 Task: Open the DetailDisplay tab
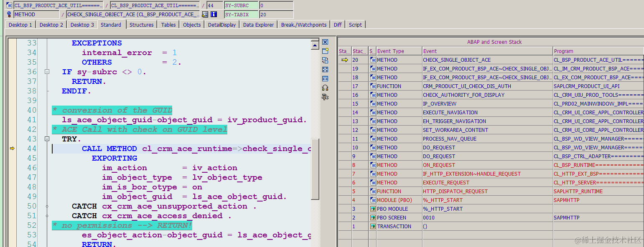(x=222, y=25)
